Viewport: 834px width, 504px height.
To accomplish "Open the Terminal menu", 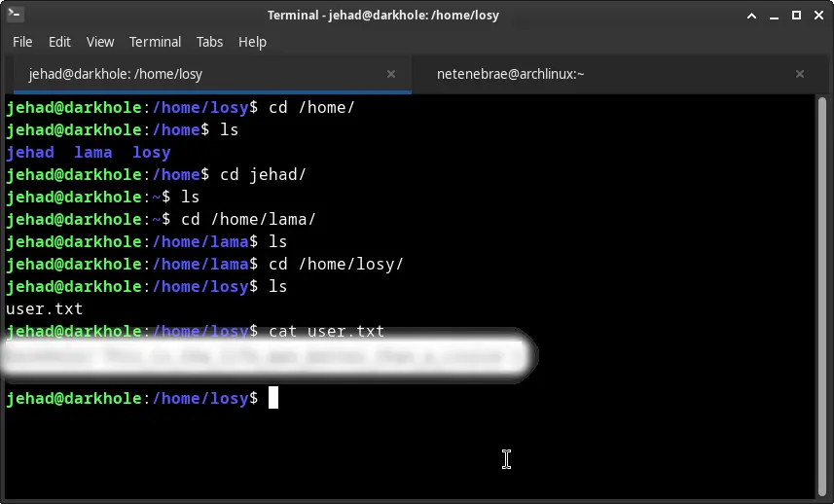I will point(155,42).
